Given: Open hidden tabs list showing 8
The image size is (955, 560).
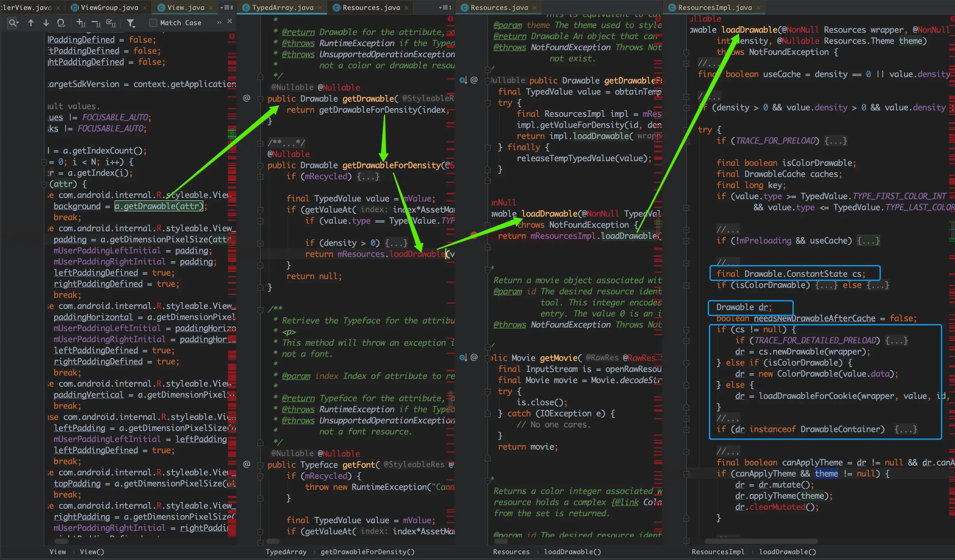Looking at the screenshot, I should (x=227, y=8).
